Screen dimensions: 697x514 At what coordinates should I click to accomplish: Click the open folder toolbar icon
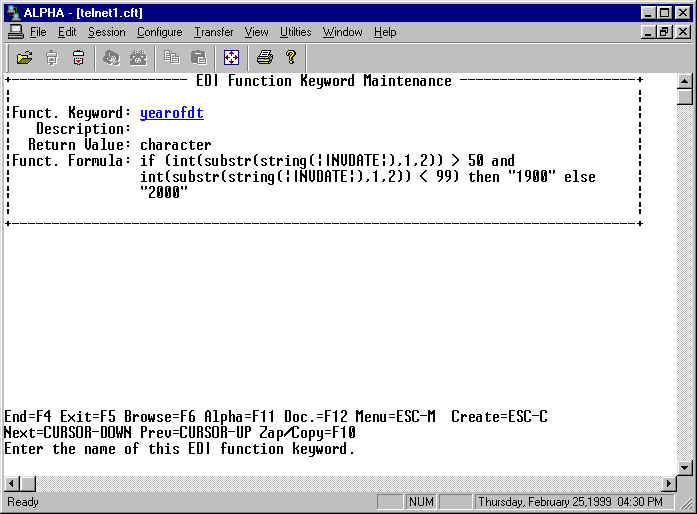tap(24, 57)
